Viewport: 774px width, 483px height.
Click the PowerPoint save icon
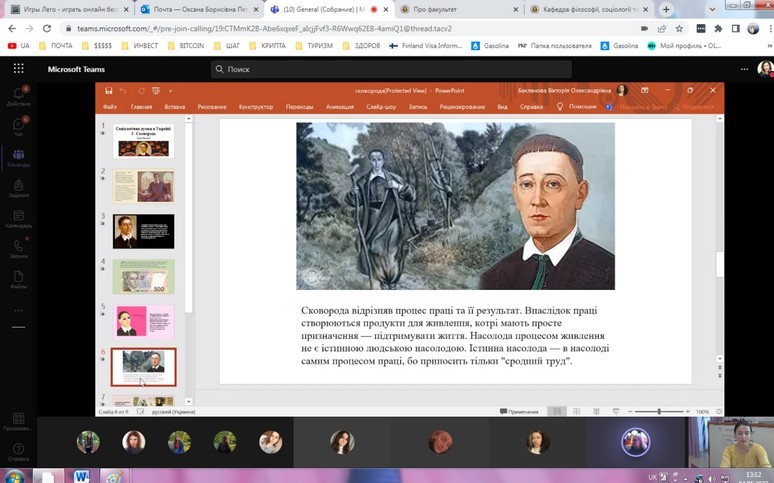(x=109, y=90)
